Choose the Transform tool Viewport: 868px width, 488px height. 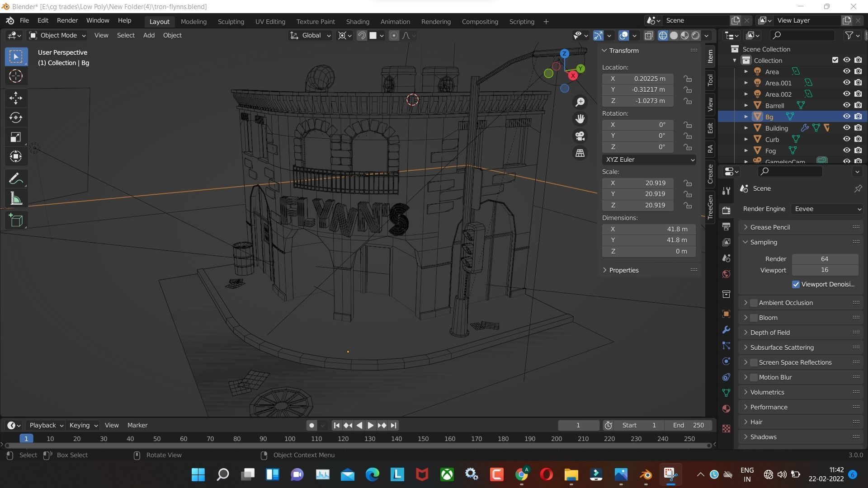16,157
